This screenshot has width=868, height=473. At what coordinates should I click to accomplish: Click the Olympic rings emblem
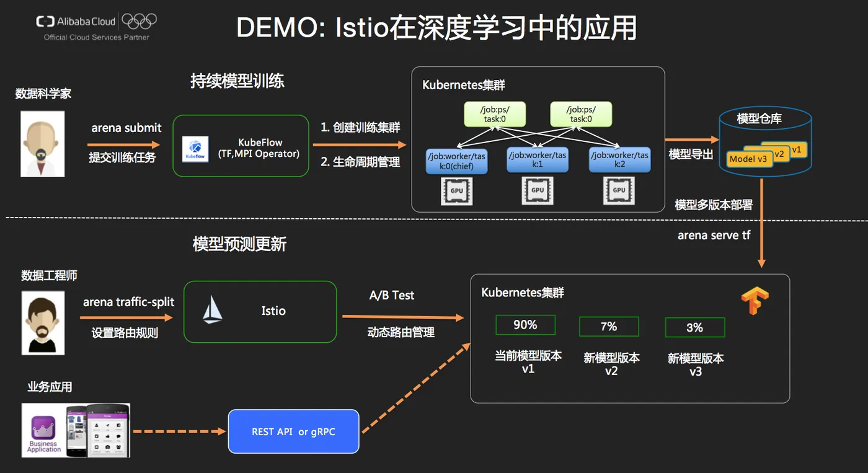[x=139, y=22]
